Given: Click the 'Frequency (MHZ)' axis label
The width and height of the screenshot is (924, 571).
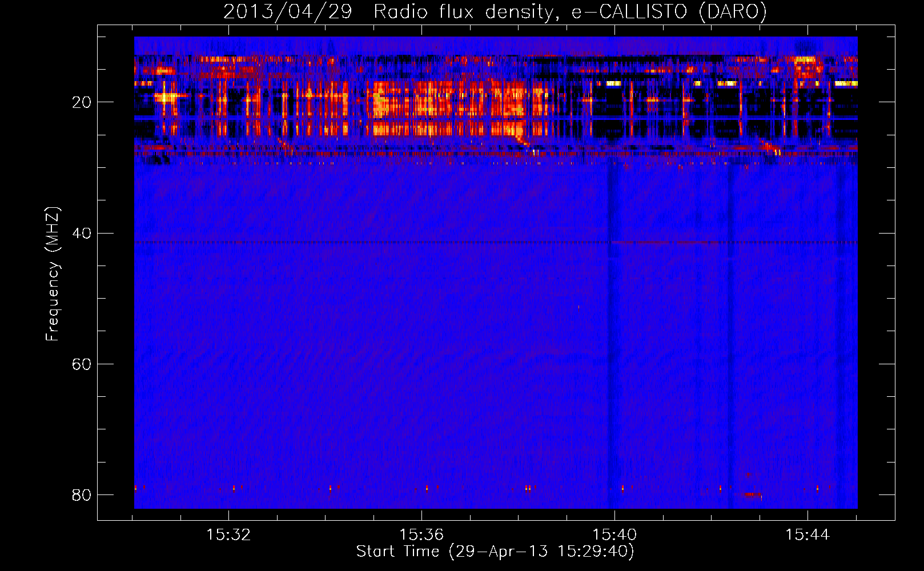Looking at the screenshot, I should pyautogui.click(x=53, y=274).
